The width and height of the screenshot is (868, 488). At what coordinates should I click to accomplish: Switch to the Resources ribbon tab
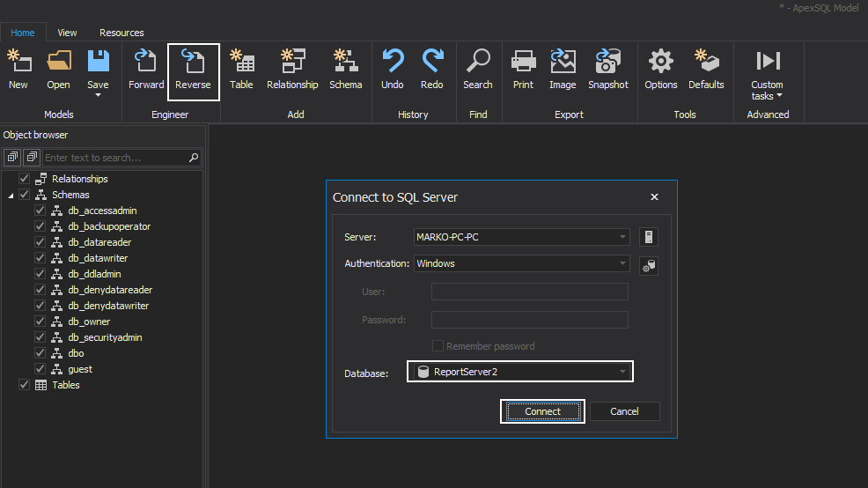point(121,33)
